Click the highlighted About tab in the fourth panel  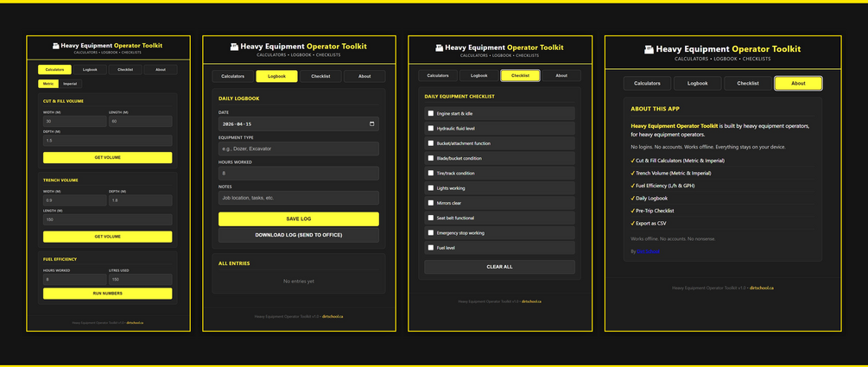[x=798, y=84]
